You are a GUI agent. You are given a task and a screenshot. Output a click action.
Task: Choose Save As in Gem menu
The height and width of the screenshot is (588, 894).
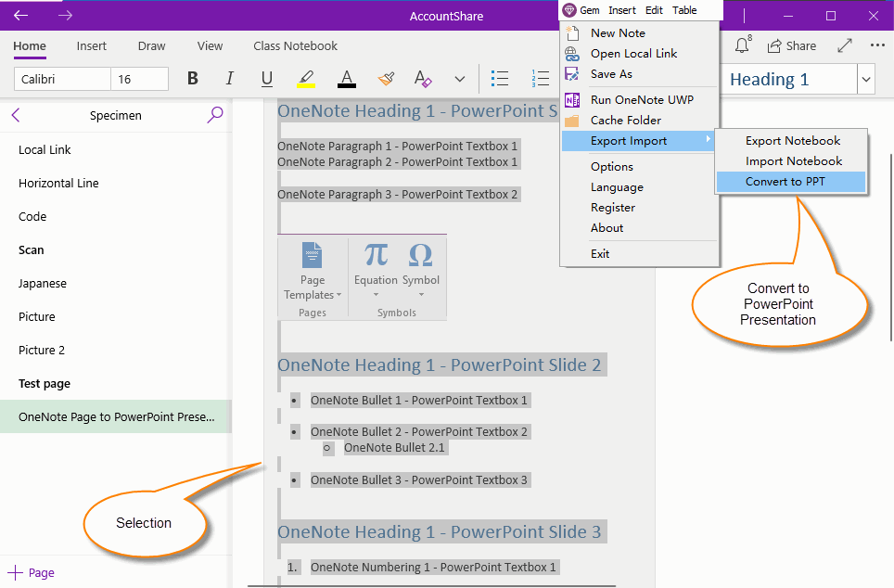[639, 74]
